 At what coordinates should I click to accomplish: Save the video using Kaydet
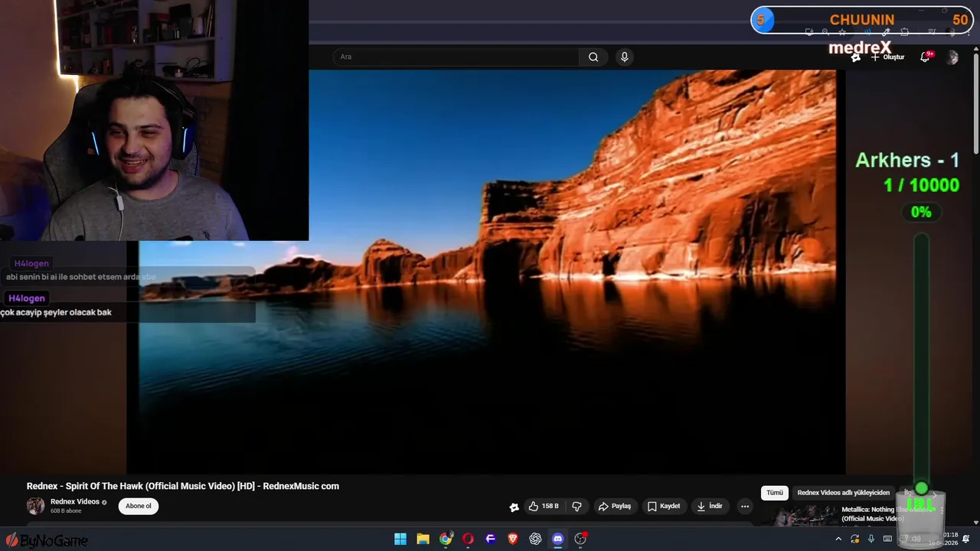(x=664, y=506)
